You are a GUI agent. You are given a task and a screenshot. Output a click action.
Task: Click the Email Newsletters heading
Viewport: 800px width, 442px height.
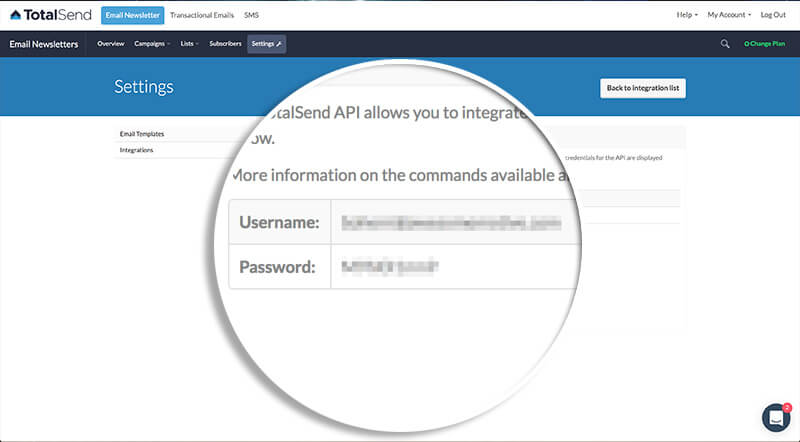pyautogui.click(x=44, y=44)
